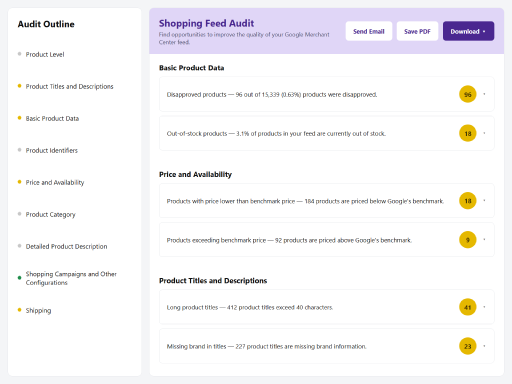Open the Download dropdown button
The width and height of the screenshot is (512, 384).
click(468, 31)
